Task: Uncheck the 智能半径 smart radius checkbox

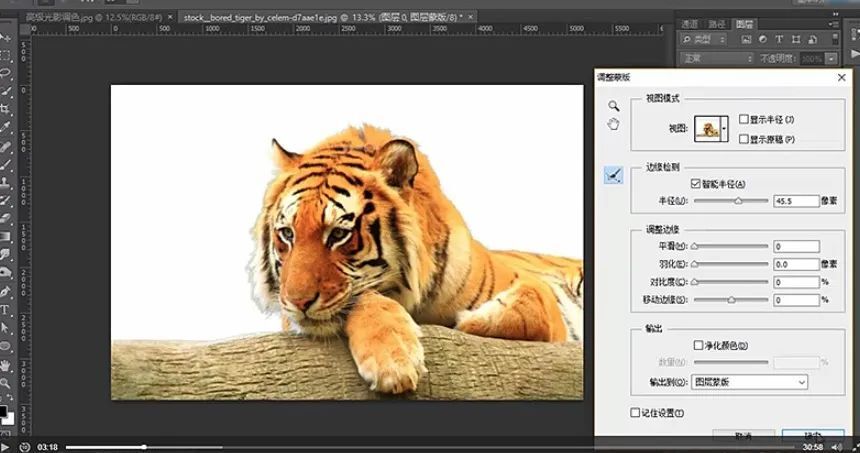Action: tap(696, 184)
